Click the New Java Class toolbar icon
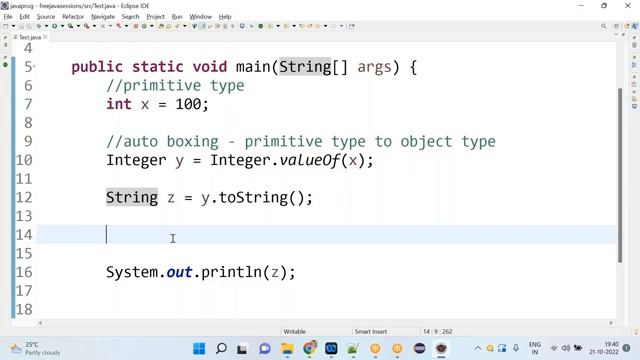 (144, 26)
